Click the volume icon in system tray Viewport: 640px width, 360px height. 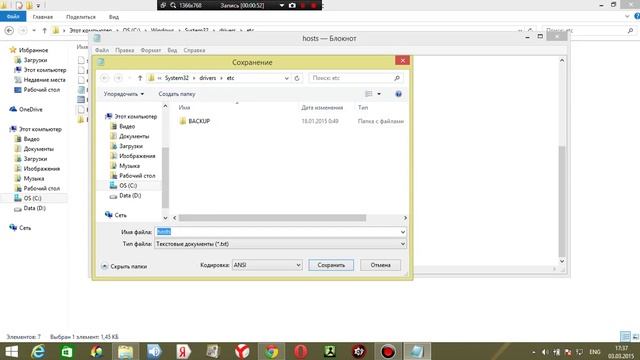[x=545, y=352]
